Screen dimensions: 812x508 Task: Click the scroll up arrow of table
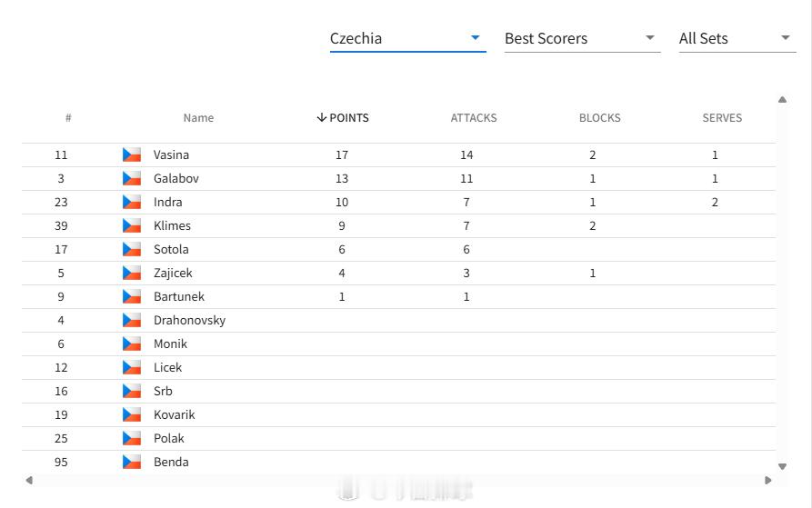pos(783,99)
